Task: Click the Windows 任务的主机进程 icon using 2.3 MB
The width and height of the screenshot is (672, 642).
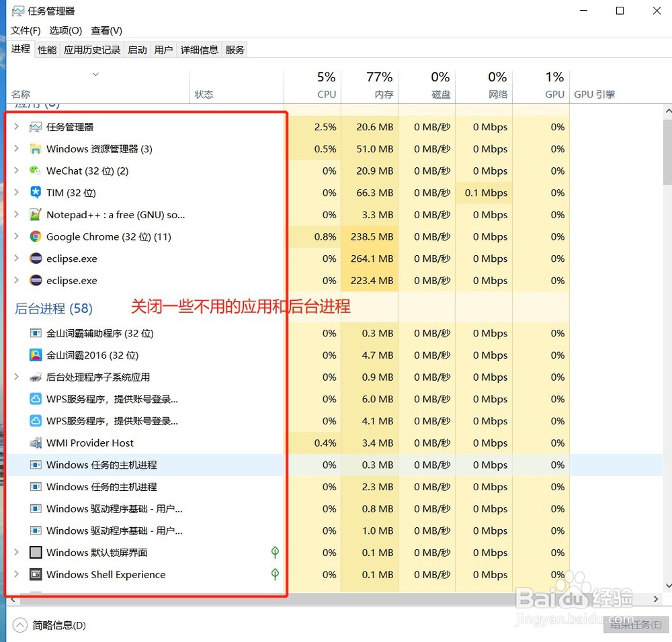Action: click(36, 486)
